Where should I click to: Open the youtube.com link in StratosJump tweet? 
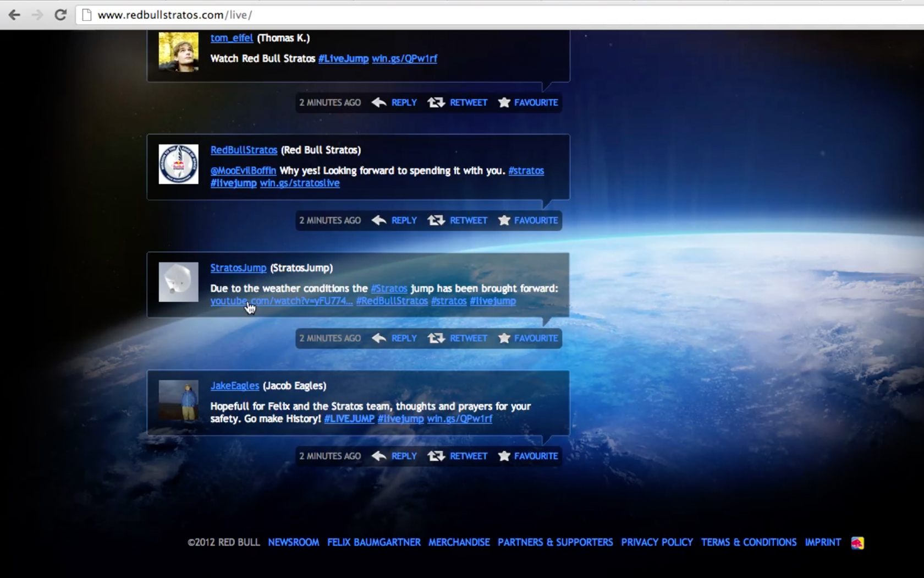click(x=281, y=301)
